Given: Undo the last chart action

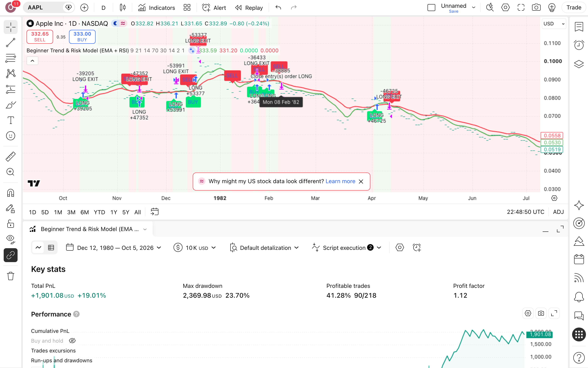Looking at the screenshot, I should coord(278,8).
